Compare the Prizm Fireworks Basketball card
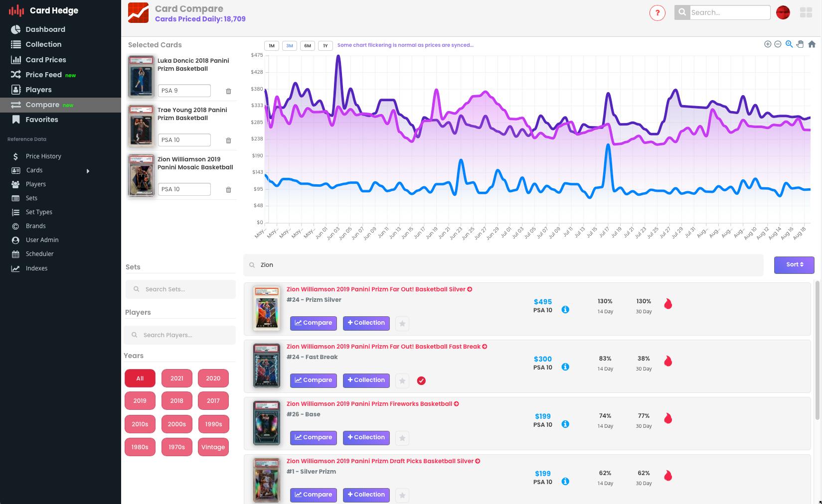Viewport: 822px width, 504px height. point(314,438)
